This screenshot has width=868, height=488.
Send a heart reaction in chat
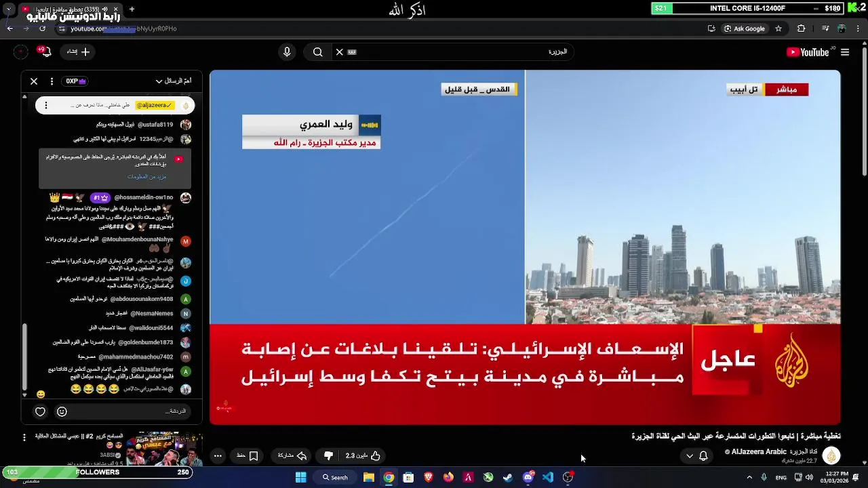(x=41, y=411)
